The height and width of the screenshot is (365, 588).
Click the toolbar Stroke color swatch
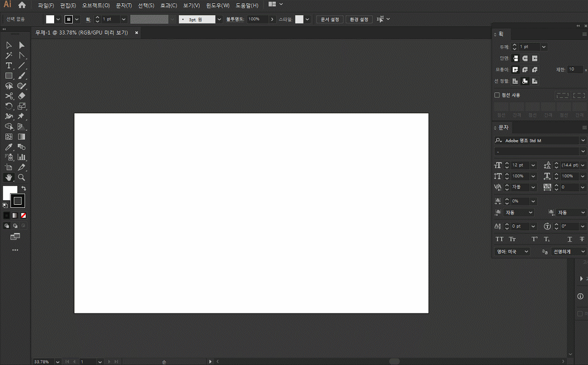coord(18,201)
